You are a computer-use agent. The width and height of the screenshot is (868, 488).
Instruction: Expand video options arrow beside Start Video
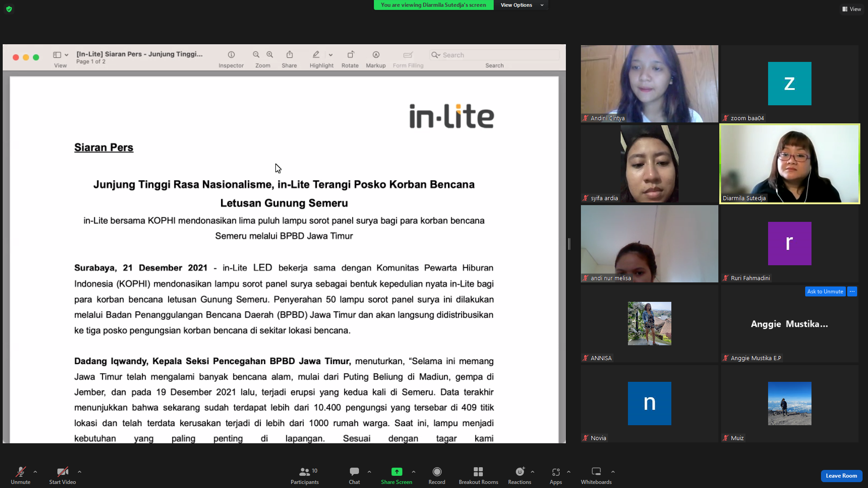click(x=80, y=472)
